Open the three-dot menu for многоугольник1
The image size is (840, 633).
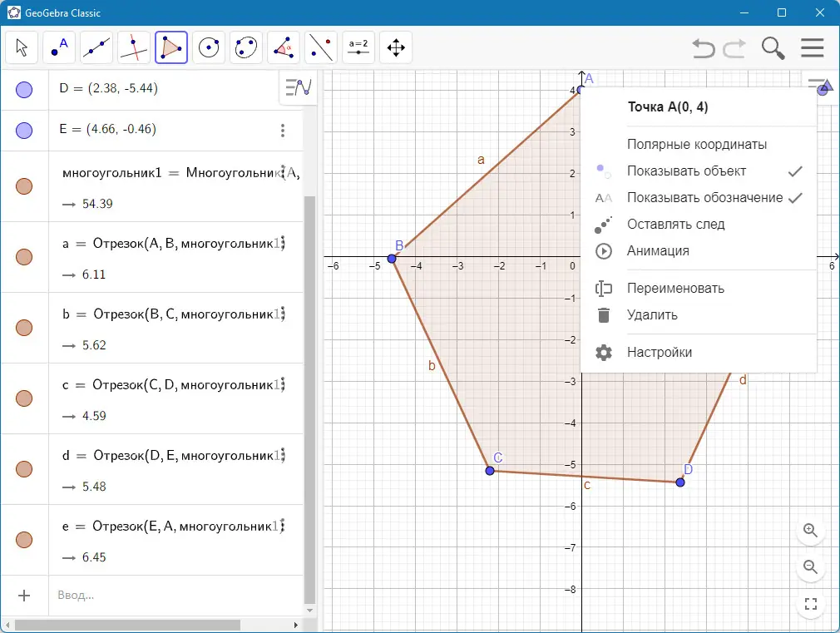click(x=283, y=172)
